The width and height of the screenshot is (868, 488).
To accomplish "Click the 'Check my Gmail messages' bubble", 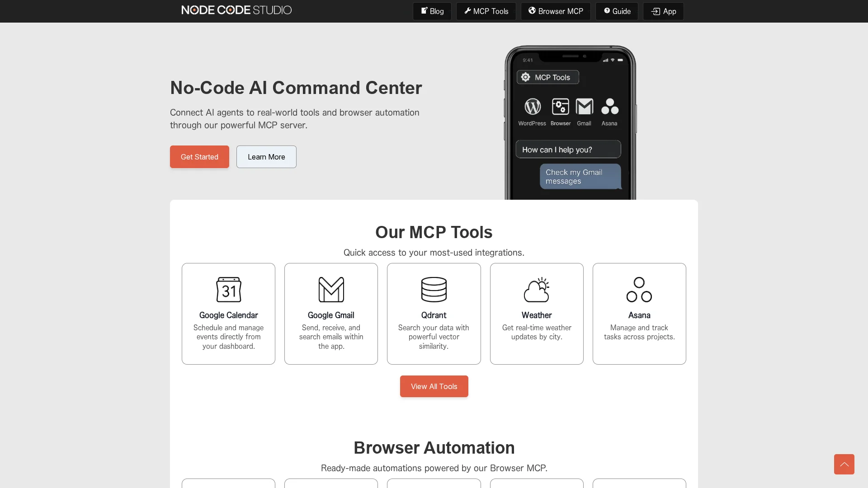I will [580, 176].
